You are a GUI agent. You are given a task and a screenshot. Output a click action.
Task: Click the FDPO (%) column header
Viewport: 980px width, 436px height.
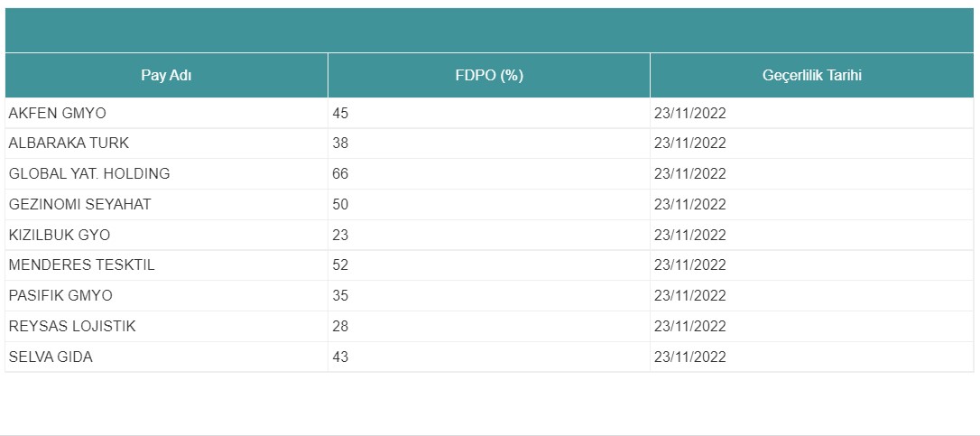tap(489, 76)
